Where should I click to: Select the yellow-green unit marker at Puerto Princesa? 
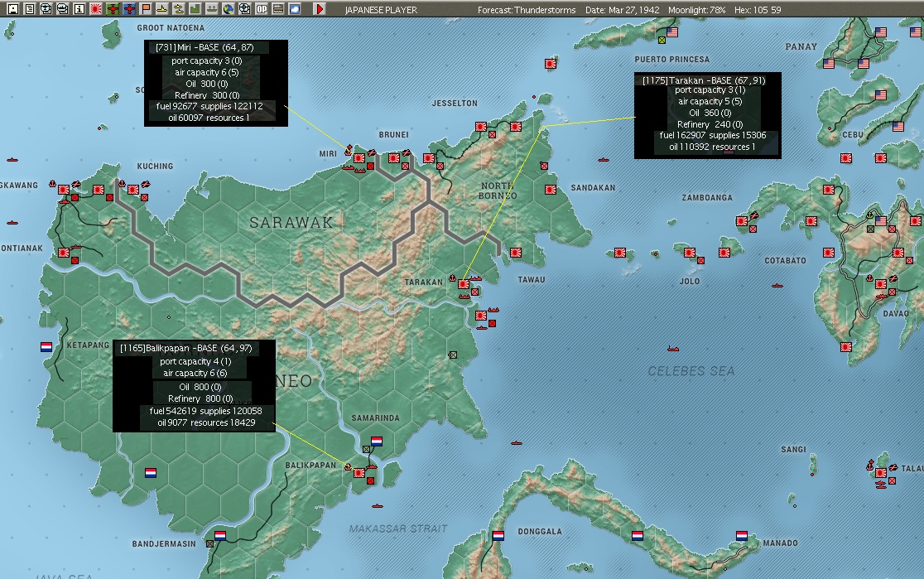pyautogui.click(x=662, y=40)
